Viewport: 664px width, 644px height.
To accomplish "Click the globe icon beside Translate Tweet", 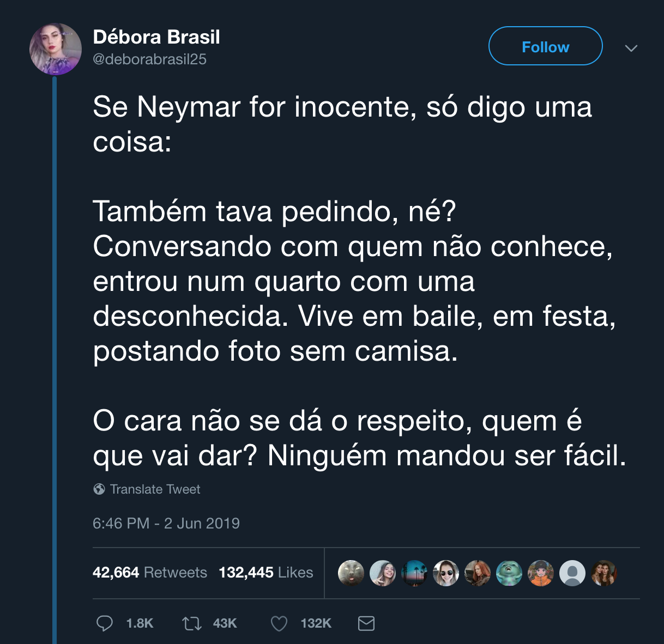I will coord(99,489).
